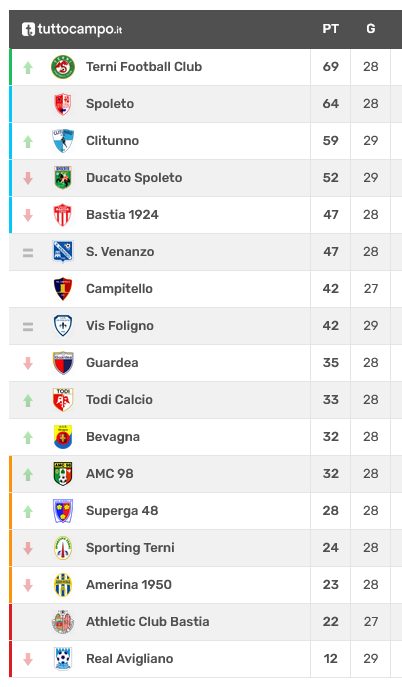
Task: Click equals sign next to S. Venanzo
Action: [28, 252]
